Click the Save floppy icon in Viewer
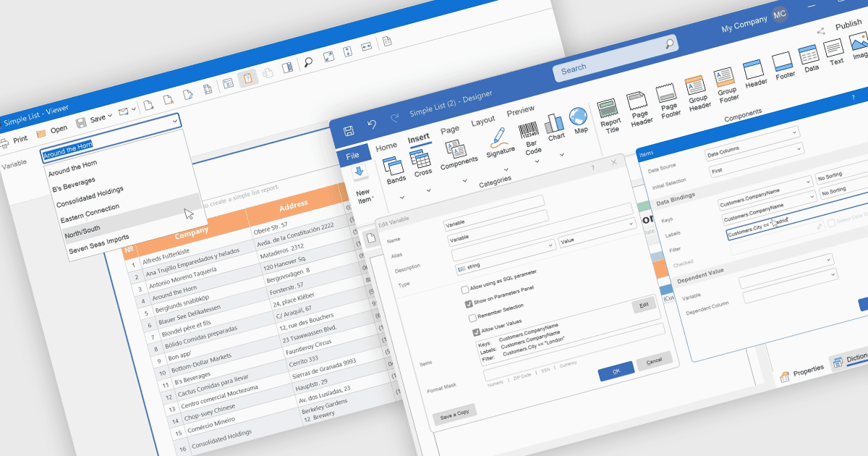The image size is (868, 456). click(82, 122)
